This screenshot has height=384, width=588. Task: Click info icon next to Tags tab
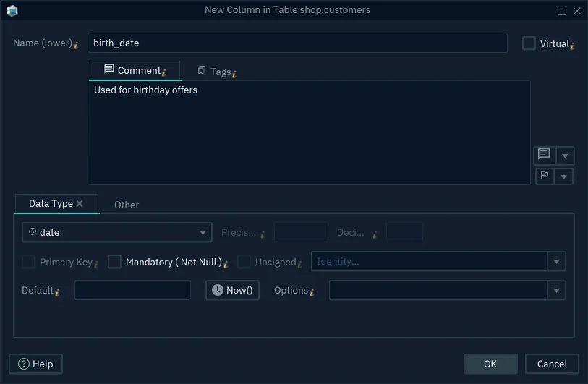click(234, 74)
